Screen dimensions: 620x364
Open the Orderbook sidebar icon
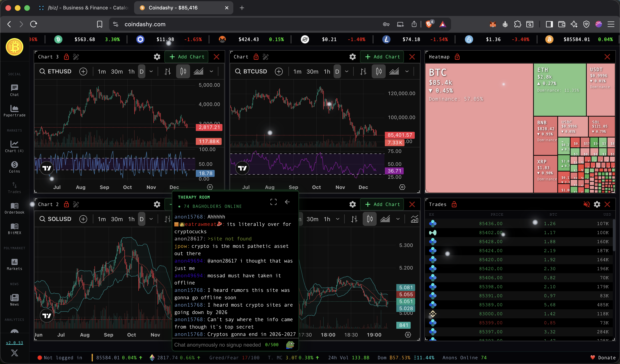point(14,208)
